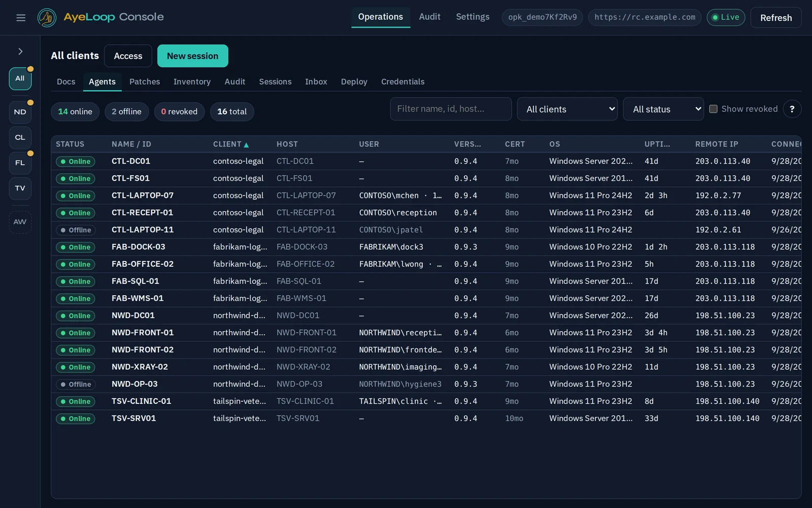Filter by the 0 revoked chip
Viewport: 812px width, 508px height.
pos(179,112)
